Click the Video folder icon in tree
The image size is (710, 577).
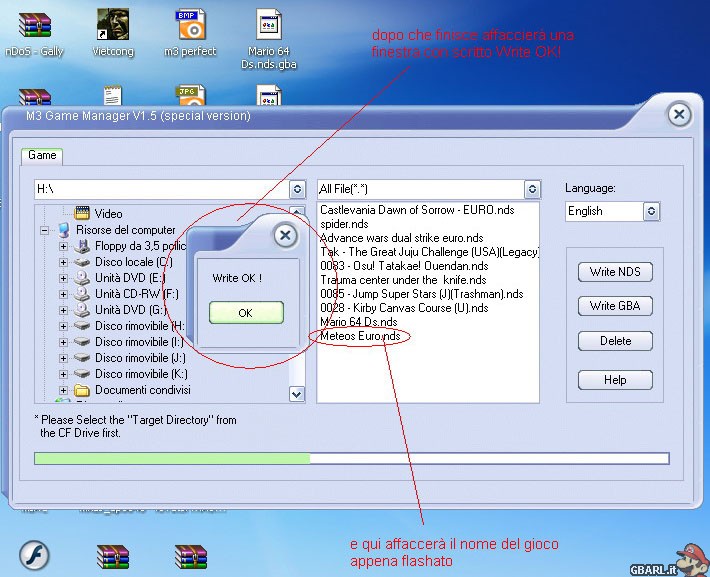pyautogui.click(x=82, y=213)
